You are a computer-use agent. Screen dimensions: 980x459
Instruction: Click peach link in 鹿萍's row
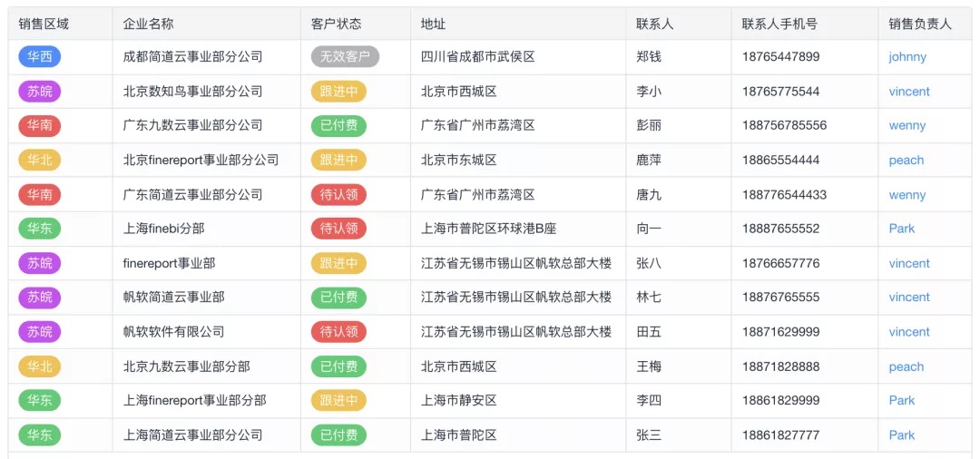906,161
